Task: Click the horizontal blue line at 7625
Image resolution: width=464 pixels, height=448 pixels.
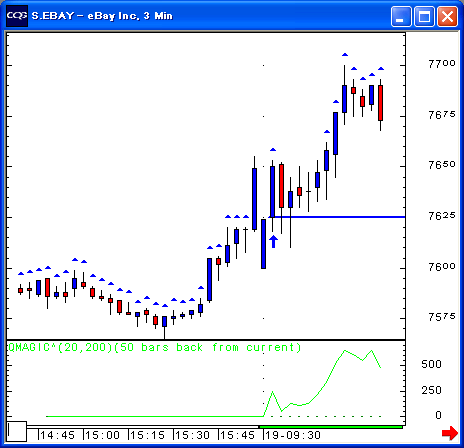Action: pos(337,217)
